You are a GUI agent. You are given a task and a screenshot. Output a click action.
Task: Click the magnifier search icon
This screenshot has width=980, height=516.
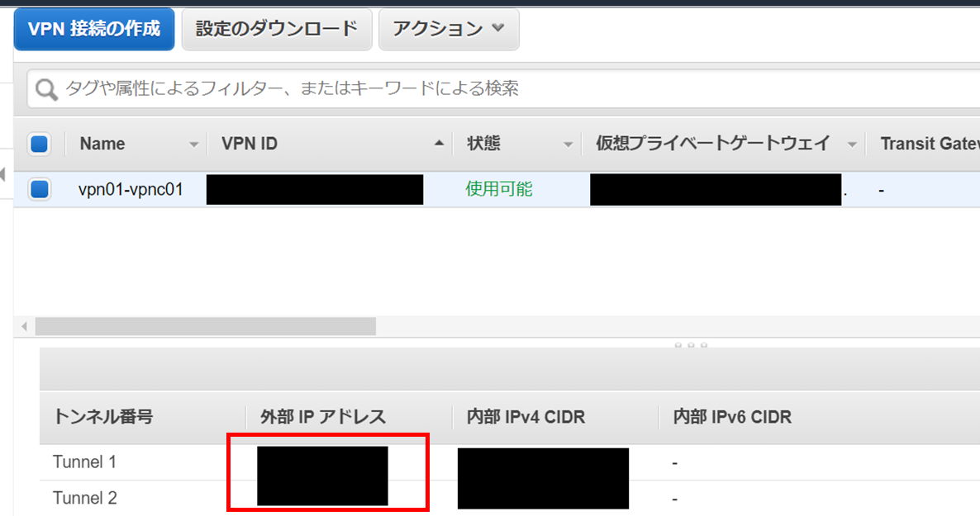click(x=46, y=88)
